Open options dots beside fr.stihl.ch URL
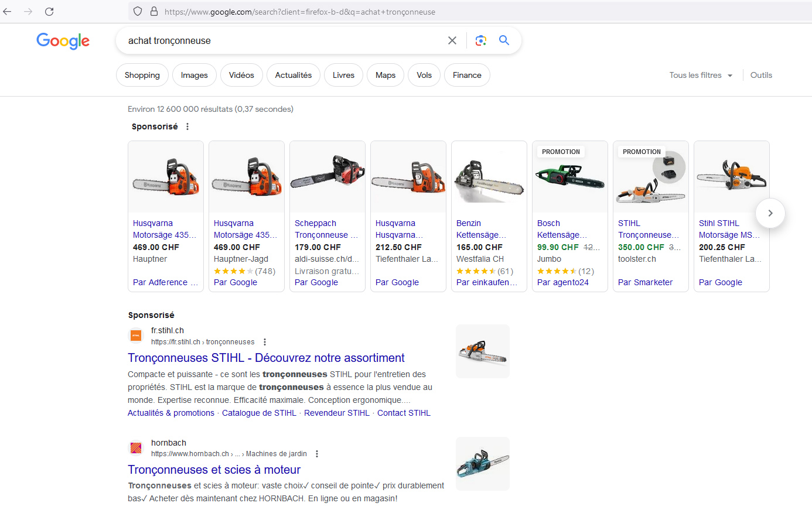 click(265, 342)
